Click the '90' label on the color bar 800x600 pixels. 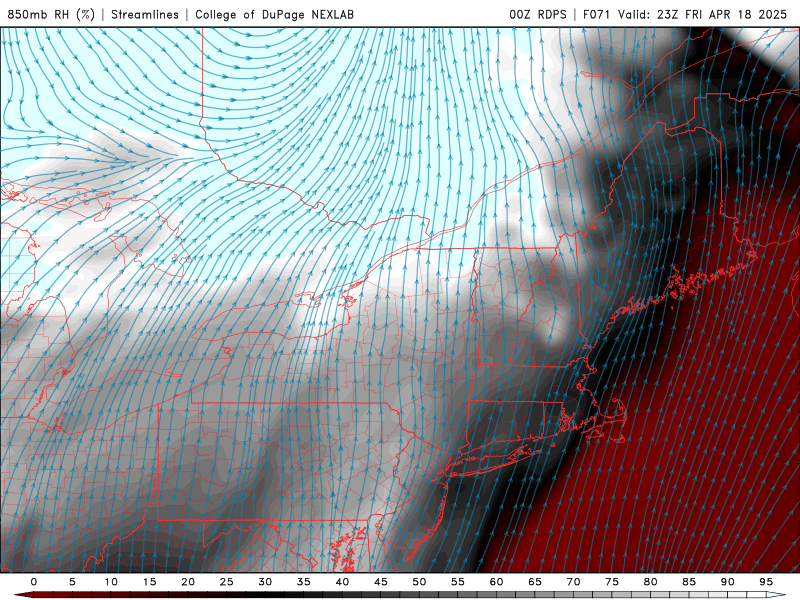point(727,582)
